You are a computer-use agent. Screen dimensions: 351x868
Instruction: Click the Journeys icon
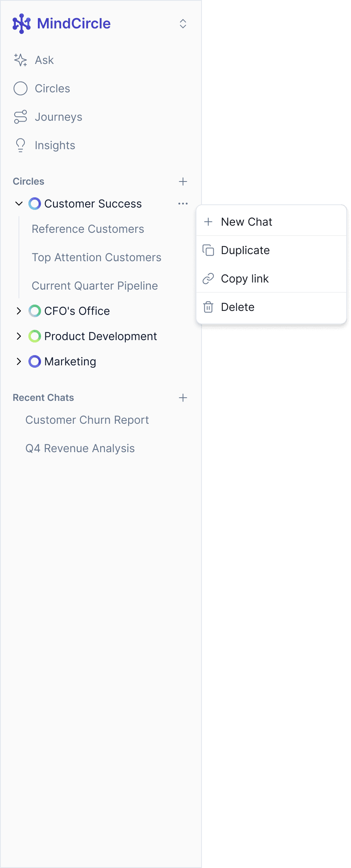[x=20, y=117]
